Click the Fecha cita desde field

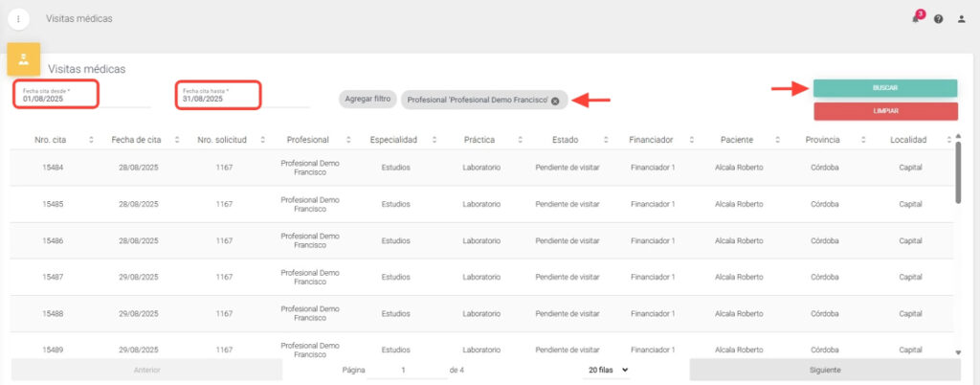[x=57, y=99]
